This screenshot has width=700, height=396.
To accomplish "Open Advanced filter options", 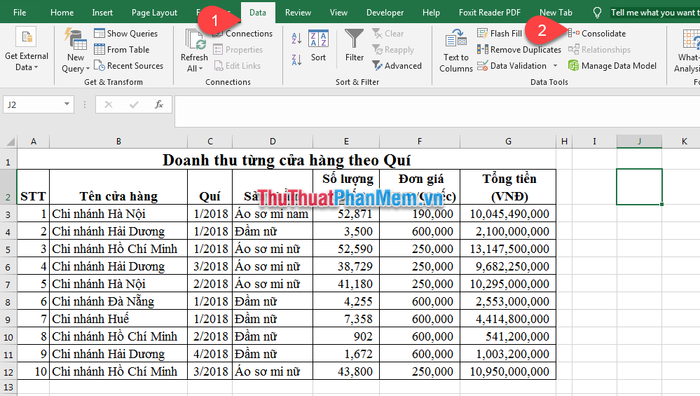I will click(x=397, y=66).
